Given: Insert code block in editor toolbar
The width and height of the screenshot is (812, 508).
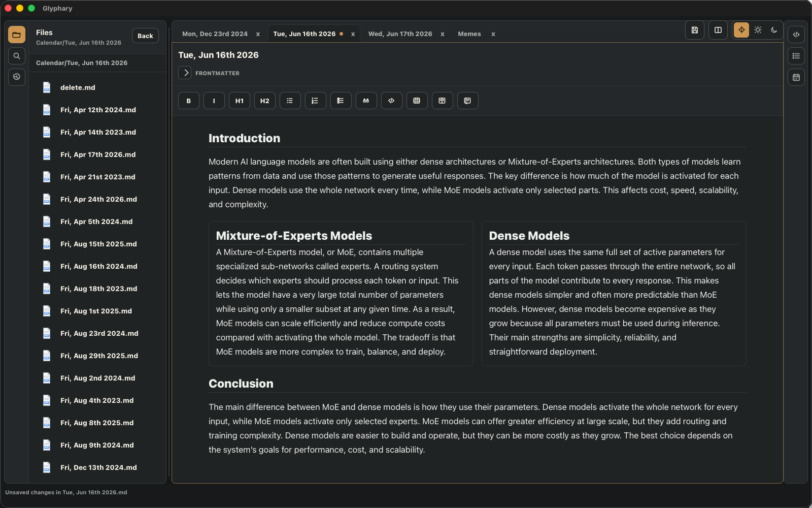Looking at the screenshot, I should click(x=392, y=101).
